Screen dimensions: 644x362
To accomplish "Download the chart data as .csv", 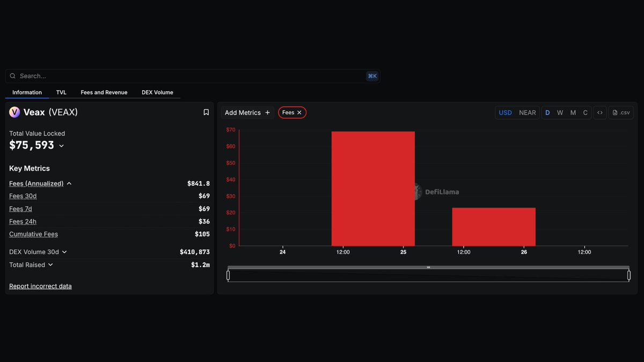I will click(x=621, y=113).
